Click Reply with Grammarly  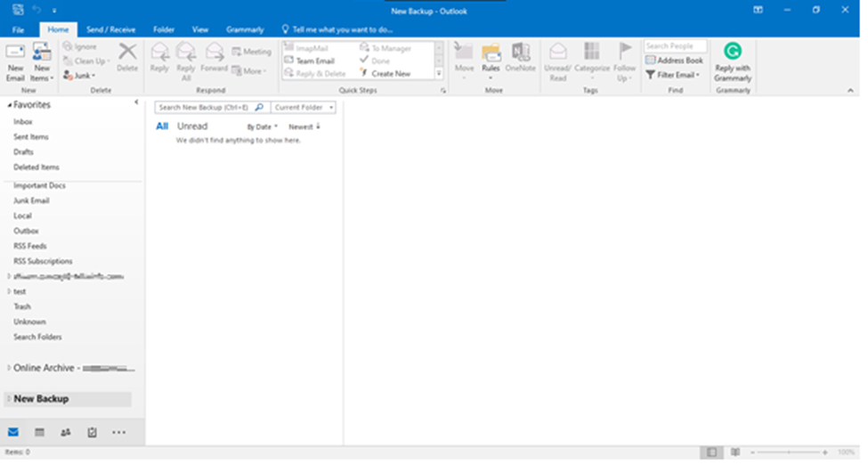(x=733, y=62)
